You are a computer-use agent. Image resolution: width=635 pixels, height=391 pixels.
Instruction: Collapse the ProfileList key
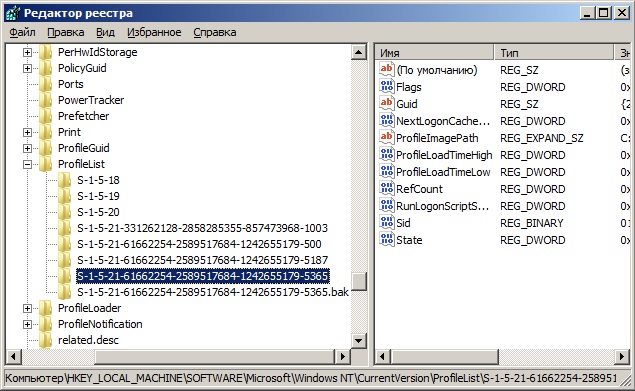[27, 164]
